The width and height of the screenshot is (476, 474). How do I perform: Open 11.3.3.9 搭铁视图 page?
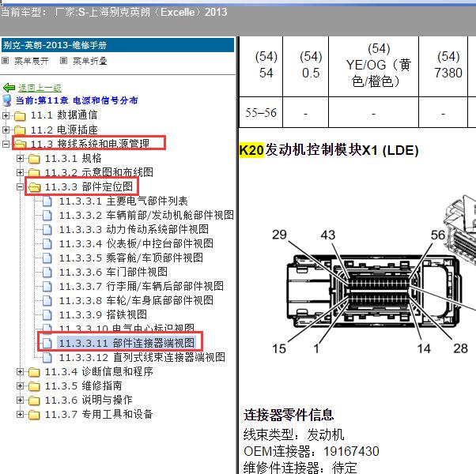(104, 314)
